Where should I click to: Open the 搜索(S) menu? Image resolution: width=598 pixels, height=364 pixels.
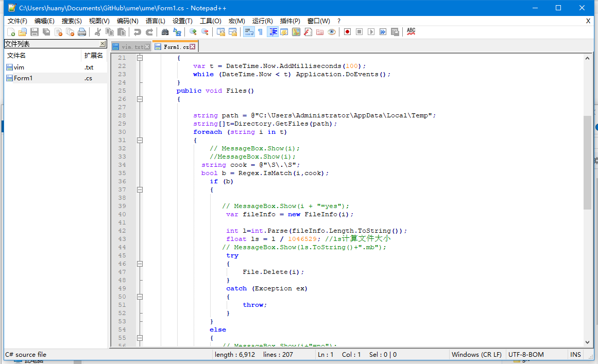[x=72, y=21]
